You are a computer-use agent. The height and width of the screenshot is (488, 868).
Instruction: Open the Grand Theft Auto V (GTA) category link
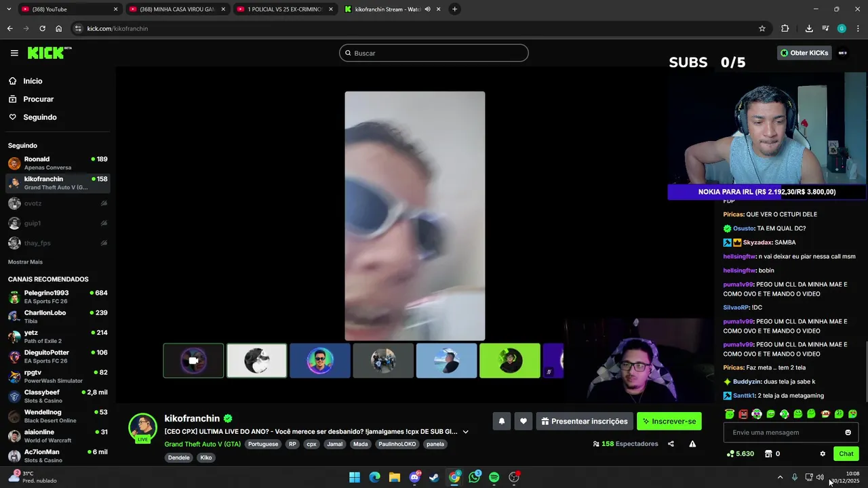(x=202, y=444)
